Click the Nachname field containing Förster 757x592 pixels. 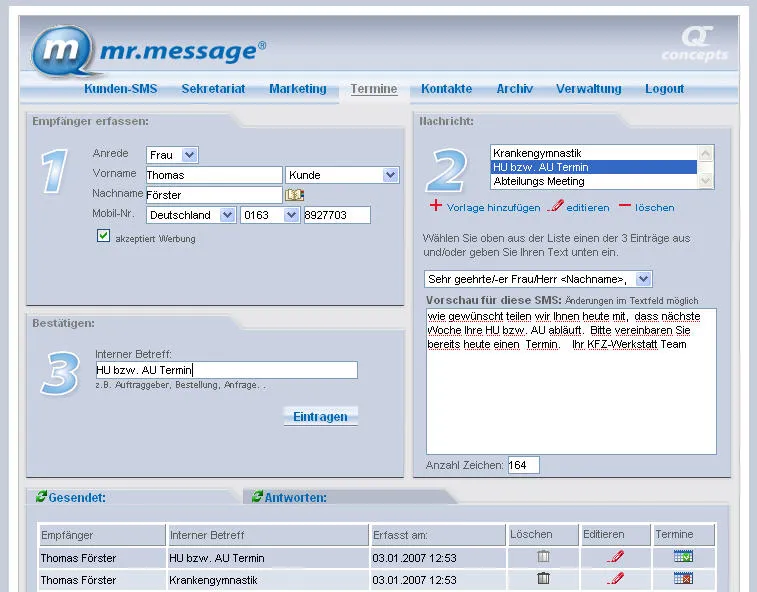(x=214, y=195)
